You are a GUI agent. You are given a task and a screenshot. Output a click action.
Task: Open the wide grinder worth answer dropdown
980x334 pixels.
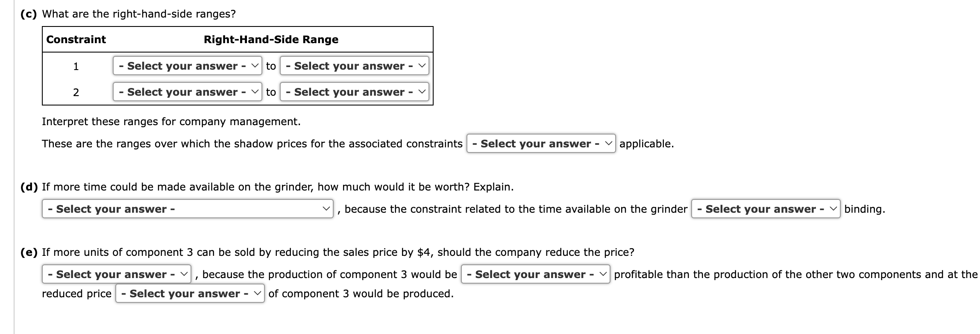point(188,209)
